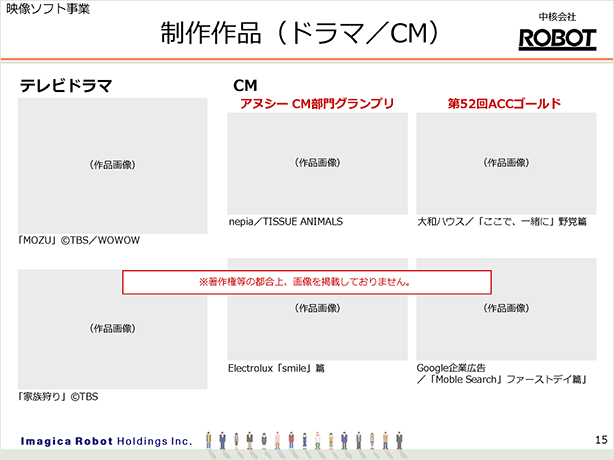614x460 pixels.
Task: Click the Imagica Robot Holdings Inc. footer text
Action: 106,441
